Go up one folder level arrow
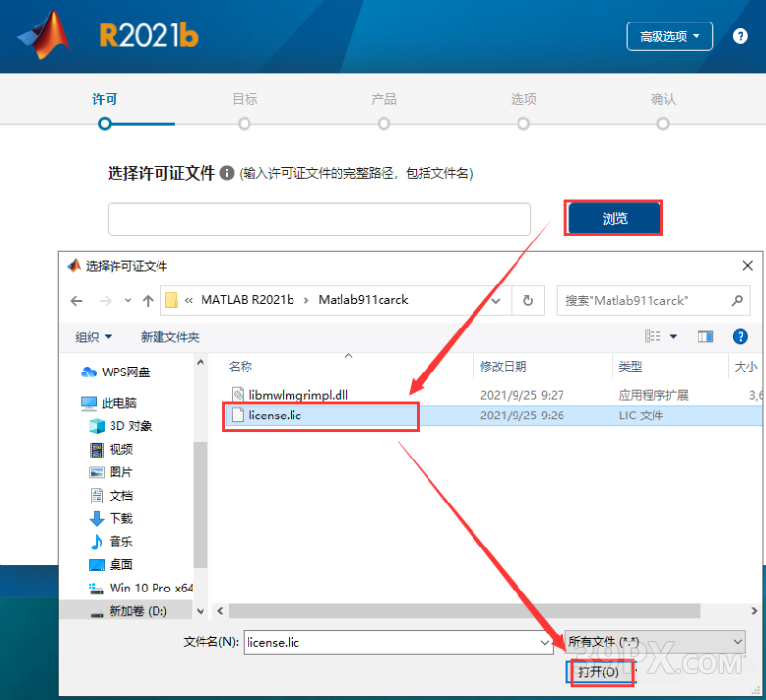Image resolution: width=766 pixels, height=700 pixels. 148,301
